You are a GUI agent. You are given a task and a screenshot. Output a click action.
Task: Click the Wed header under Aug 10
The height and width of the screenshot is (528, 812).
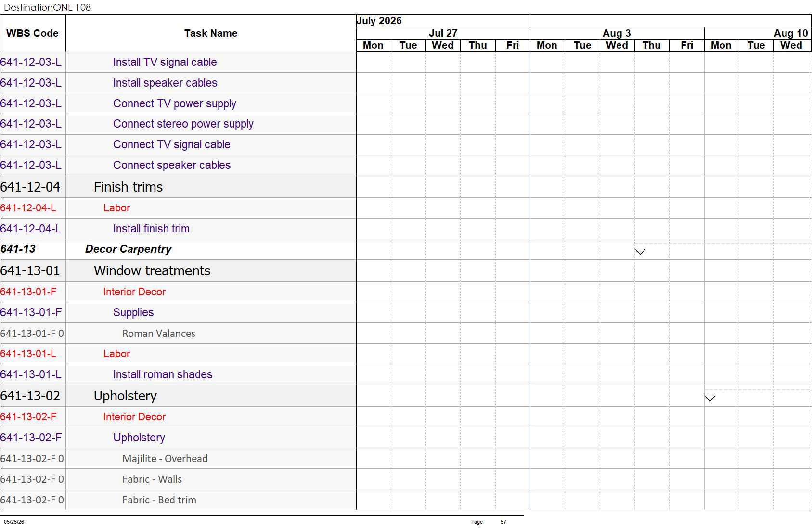point(791,45)
